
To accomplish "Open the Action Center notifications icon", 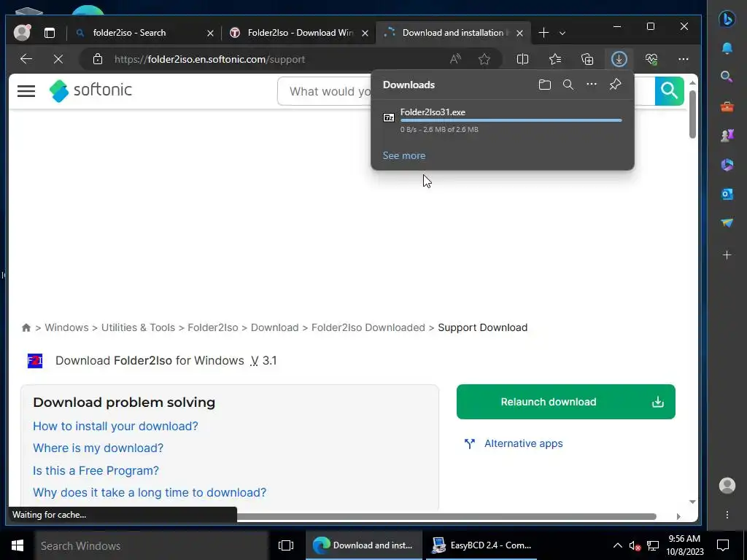I will pos(723,545).
